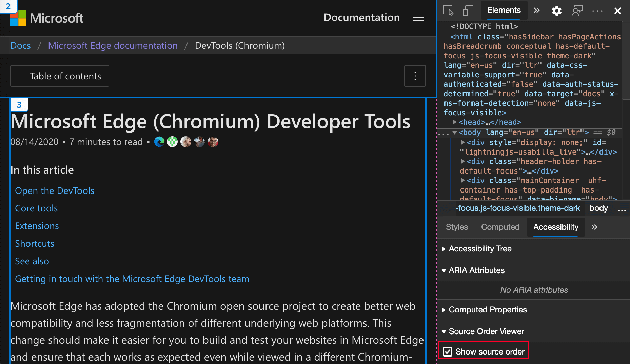Go to the Docs breadcrumb link
The width and height of the screenshot is (630, 364).
tap(21, 45)
